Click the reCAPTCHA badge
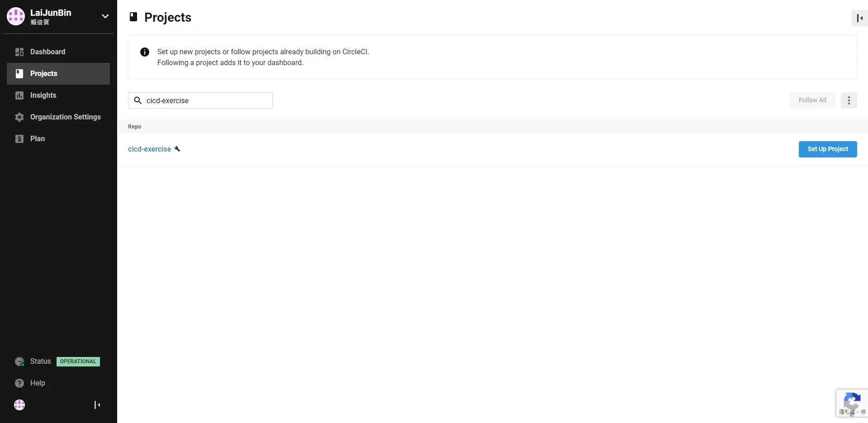Screen dimensions: 868x423 pos(852,403)
